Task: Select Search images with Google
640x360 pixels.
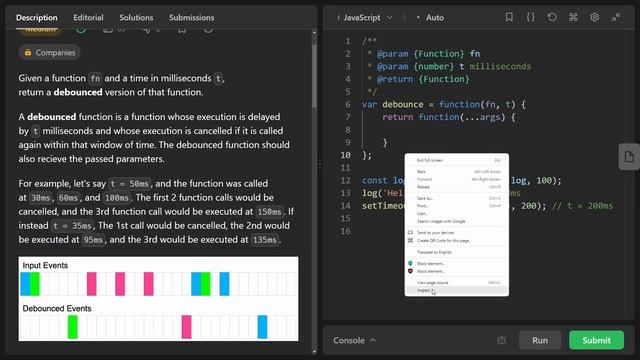Action: [x=456, y=221]
